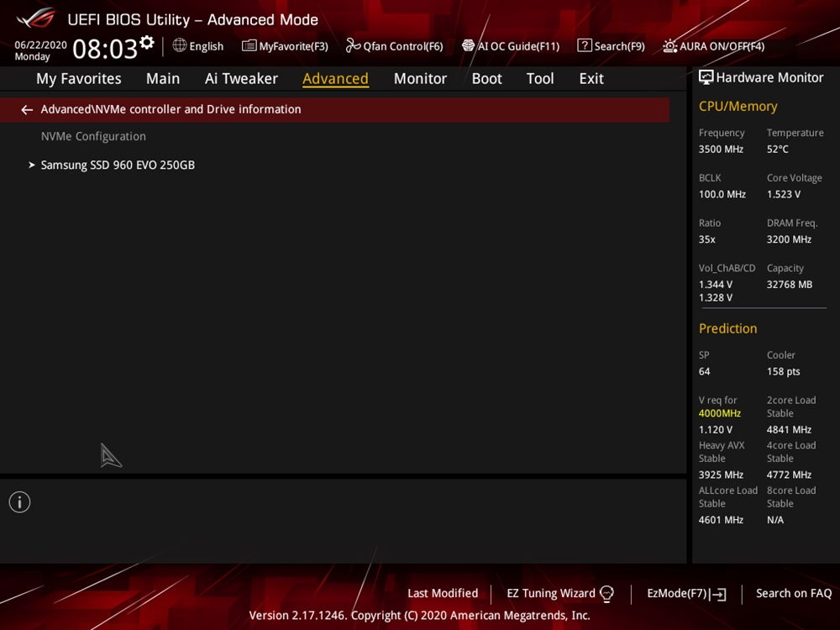Image resolution: width=840 pixels, height=630 pixels.
Task: Click the 100.0 MHz BCLK value
Action: click(x=722, y=195)
